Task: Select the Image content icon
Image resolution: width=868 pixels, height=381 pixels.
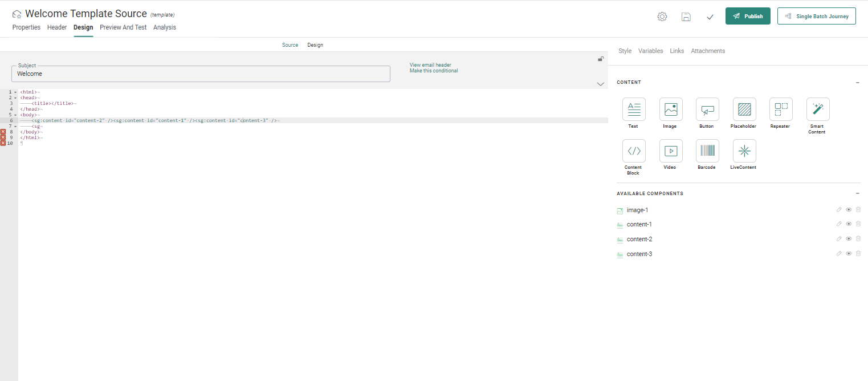Action: 670,109
